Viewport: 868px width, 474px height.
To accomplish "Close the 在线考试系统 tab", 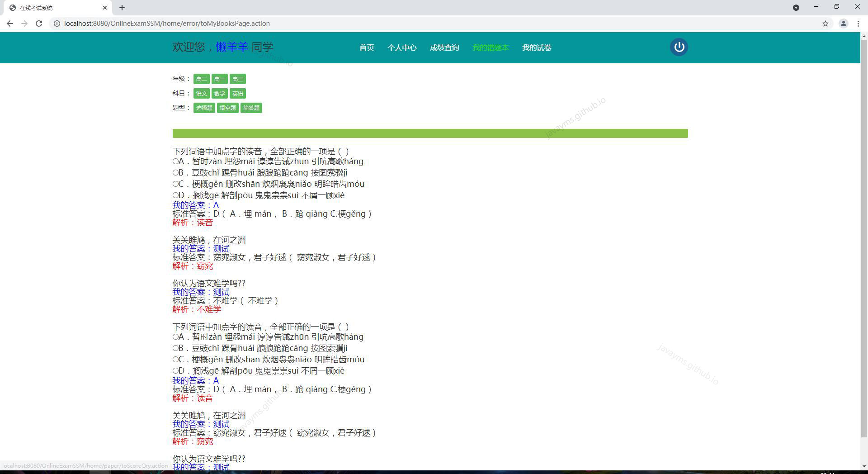I will point(105,8).
